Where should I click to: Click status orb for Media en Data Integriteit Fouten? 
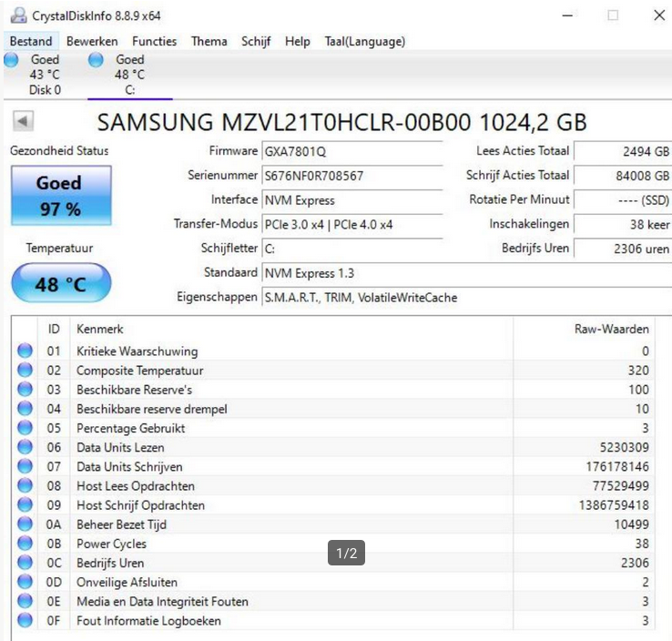coord(25,601)
